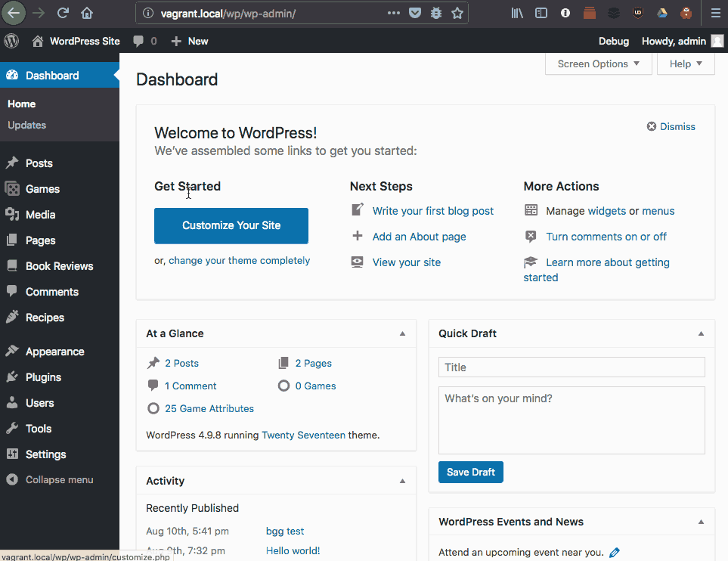Open the 25 Game Attributes link

(209, 409)
